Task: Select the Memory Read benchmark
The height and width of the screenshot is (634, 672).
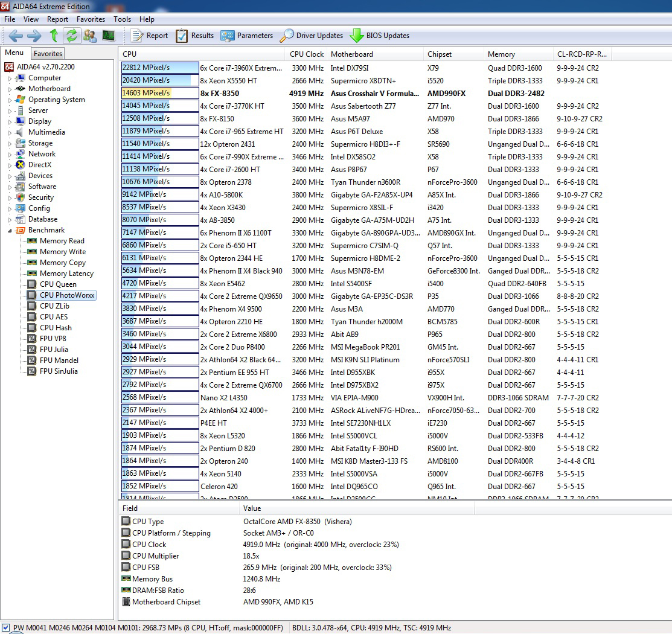Action: tap(56, 241)
